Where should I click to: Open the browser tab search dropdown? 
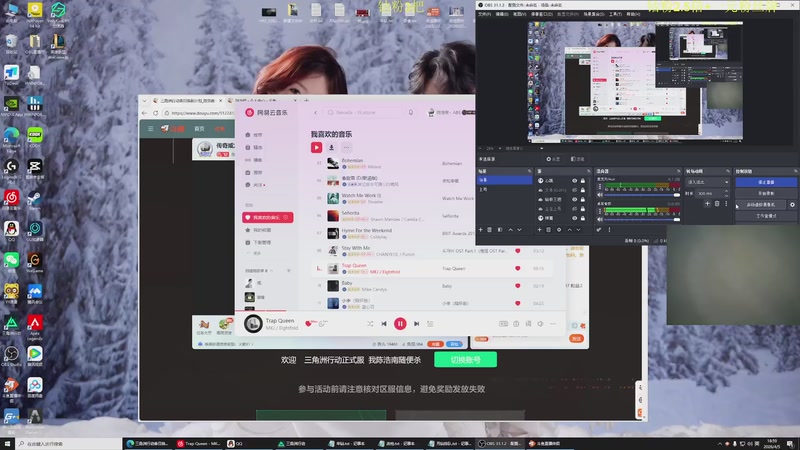pyautogui.click(x=144, y=101)
